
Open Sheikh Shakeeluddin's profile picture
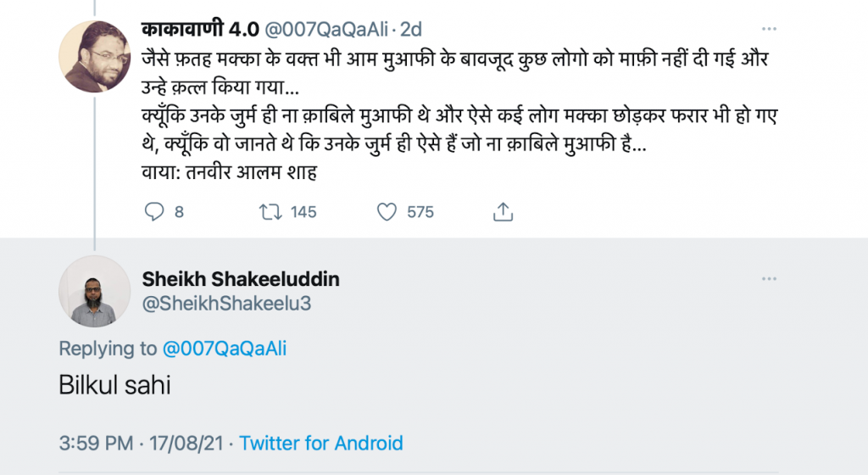point(94,291)
